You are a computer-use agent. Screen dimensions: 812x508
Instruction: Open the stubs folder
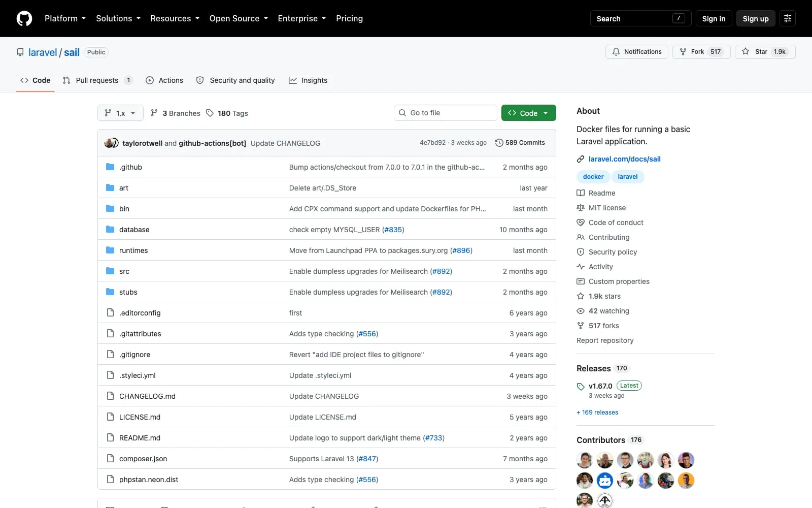pyautogui.click(x=128, y=292)
